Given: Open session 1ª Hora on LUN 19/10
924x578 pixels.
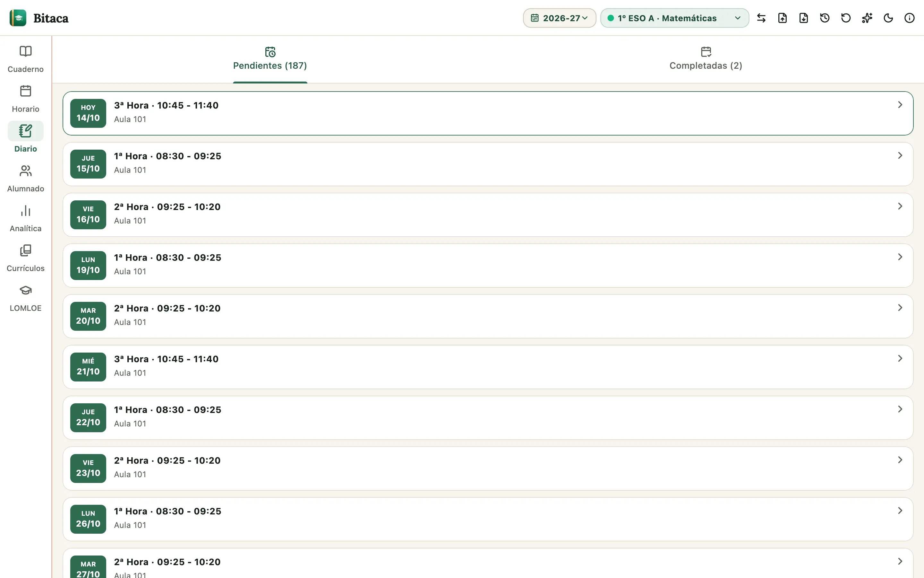Looking at the screenshot, I should [x=488, y=266].
